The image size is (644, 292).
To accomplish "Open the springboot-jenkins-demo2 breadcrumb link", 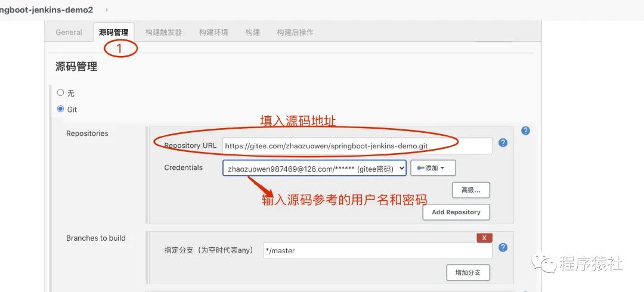I will pyautogui.click(x=47, y=10).
